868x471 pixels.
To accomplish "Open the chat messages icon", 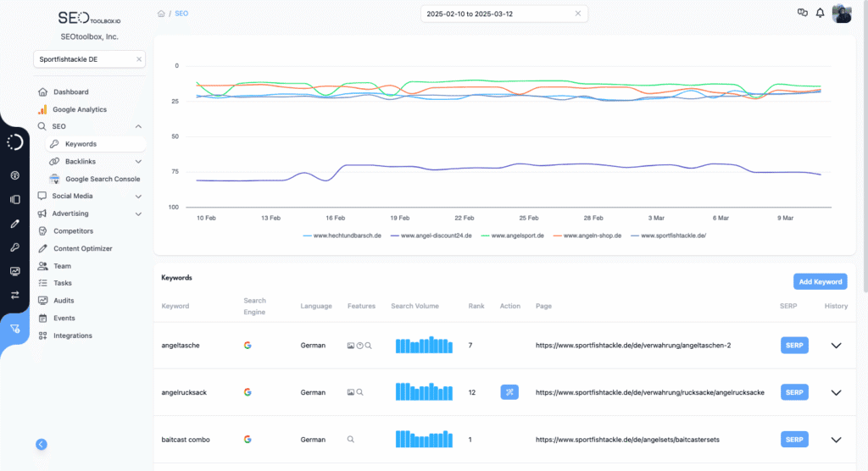I will pyautogui.click(x=803, y=14).
